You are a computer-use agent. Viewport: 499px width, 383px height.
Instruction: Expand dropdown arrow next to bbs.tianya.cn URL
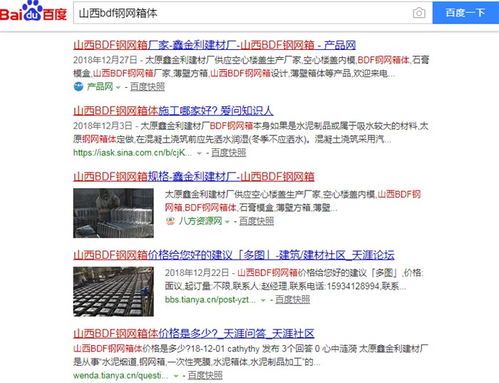coord(263,300)
